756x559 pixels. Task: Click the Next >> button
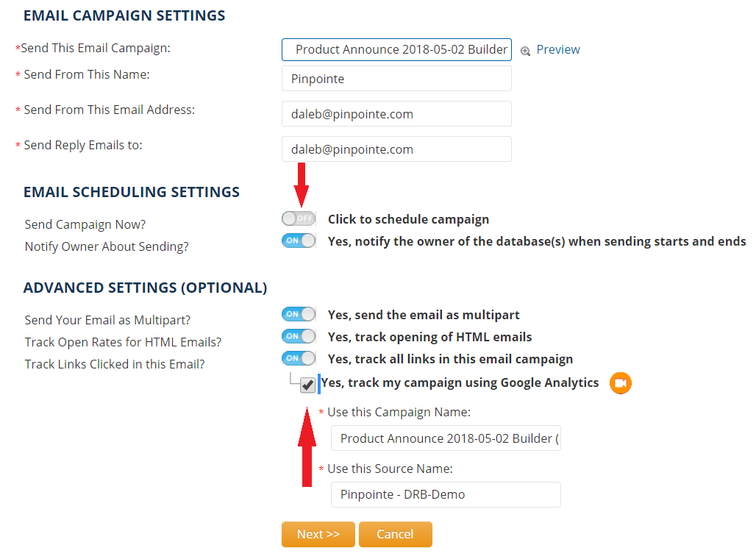[318, 534]
